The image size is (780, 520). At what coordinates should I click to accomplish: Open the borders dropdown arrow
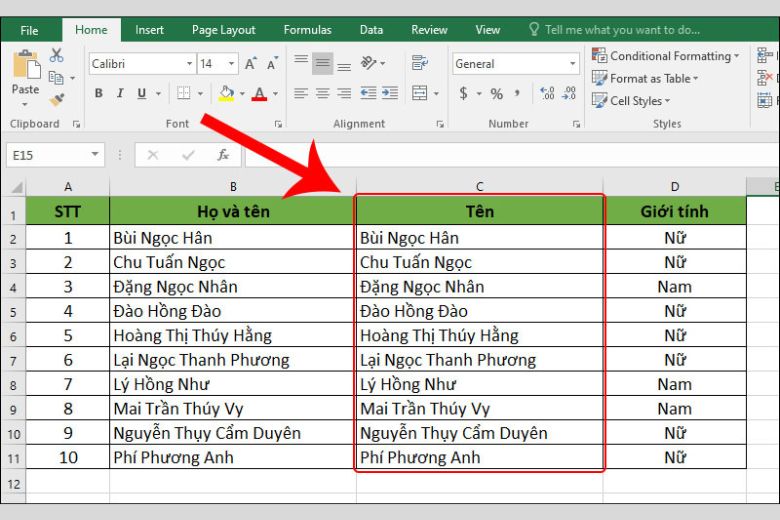point(200,94)
